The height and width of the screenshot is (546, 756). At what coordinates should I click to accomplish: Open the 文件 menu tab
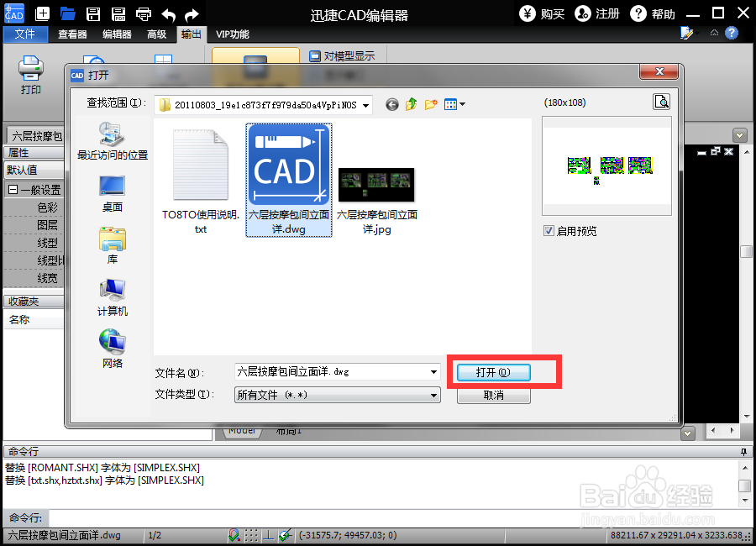click(25, 34)
